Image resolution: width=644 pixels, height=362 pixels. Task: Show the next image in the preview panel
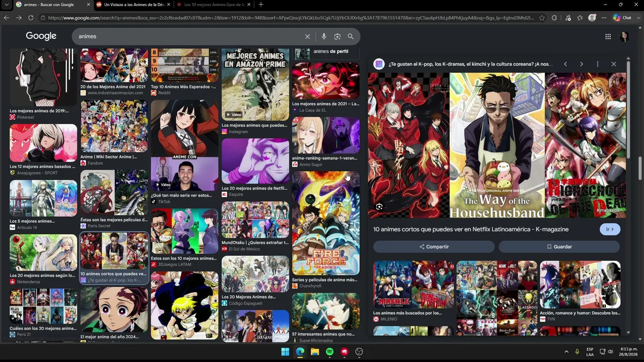point(582,64)
